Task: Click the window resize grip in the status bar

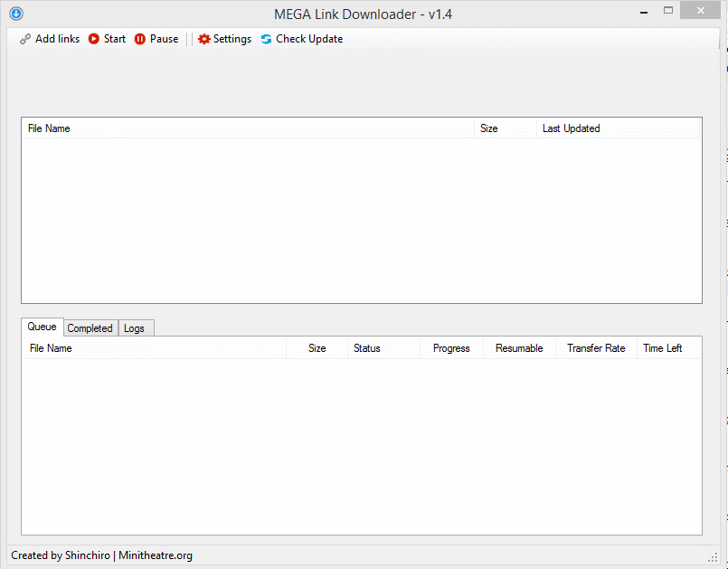Action: 713,558
